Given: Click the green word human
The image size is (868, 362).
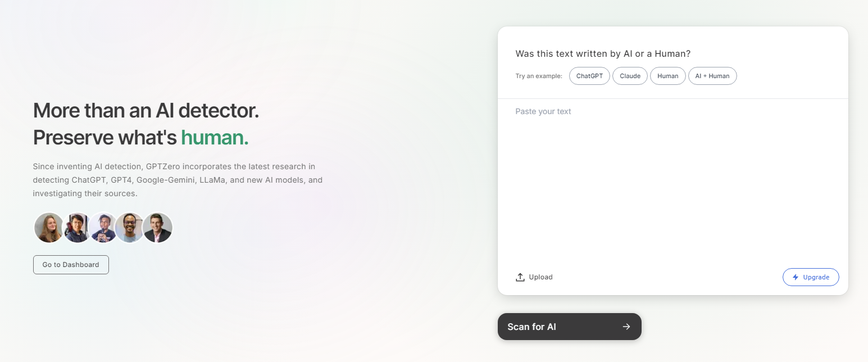Looking at the screenshot, I should [x=215, y=137].
